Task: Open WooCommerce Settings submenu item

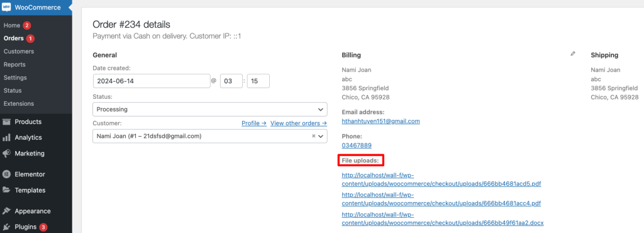Action: click(x=15, y=77)
